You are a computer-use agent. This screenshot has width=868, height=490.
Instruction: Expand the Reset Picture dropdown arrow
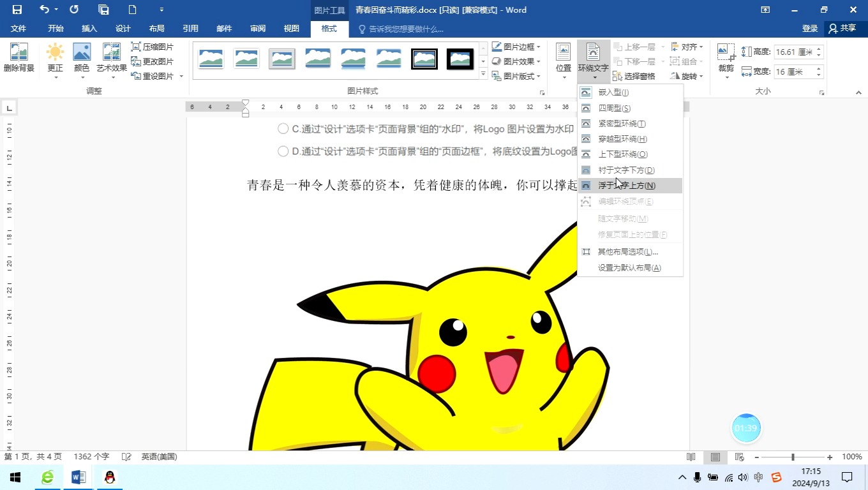pyautogui.click(x=181, y=76)
